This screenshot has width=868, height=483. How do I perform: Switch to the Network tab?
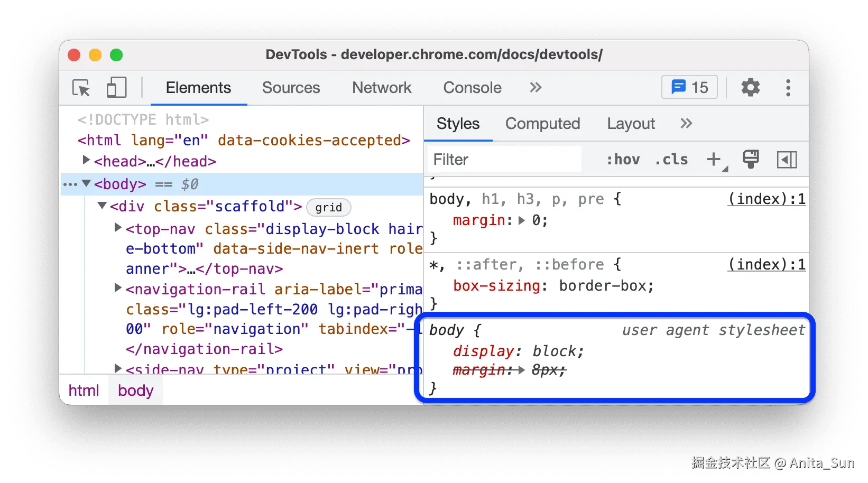(x=382, y=88)
